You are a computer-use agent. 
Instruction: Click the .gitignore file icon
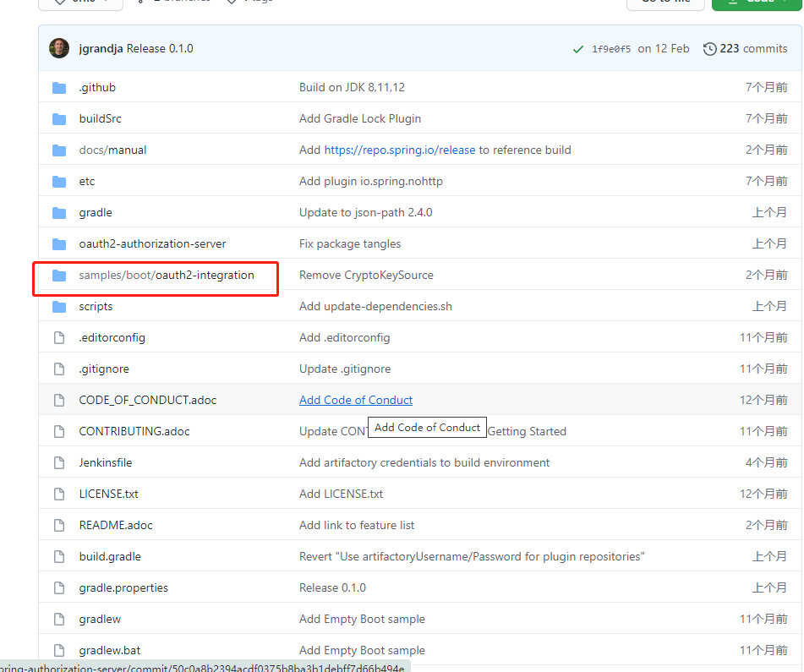59,369
